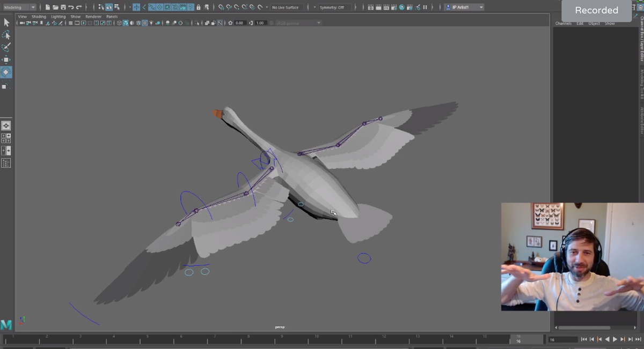This screenshot has height=349, width=644.
Task: Select by hierarchy mode icon
Action: tap(101, 7)
